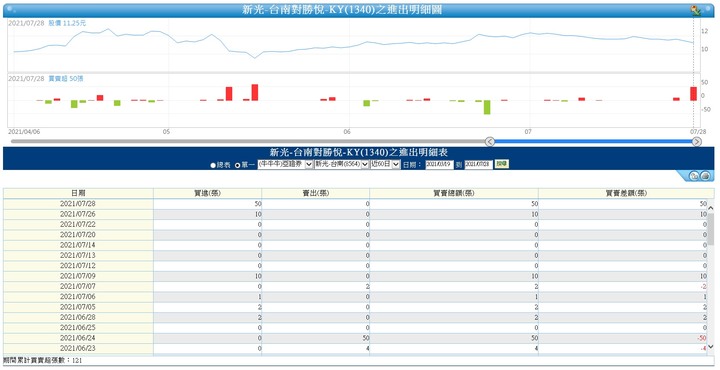Click the end date input field

pyautogui.click(x=478, y=164)
